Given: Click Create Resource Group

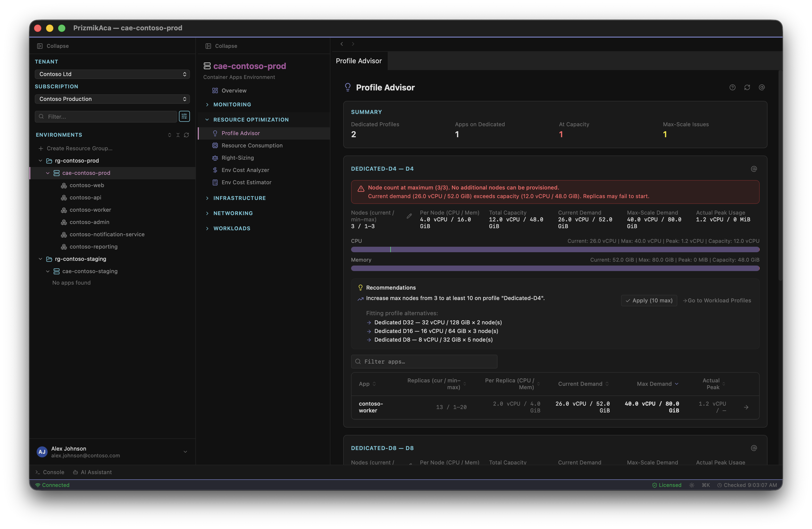Looking at the screenshot, I should click(x=75, y=148).
